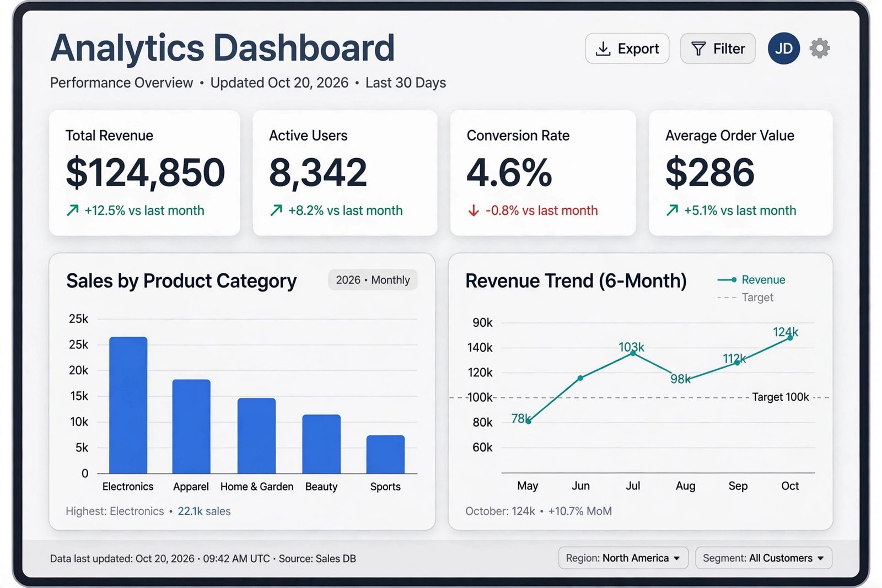Click the funnel icon in Filter
The image size is (882, 588).
[x=698, y=49]
